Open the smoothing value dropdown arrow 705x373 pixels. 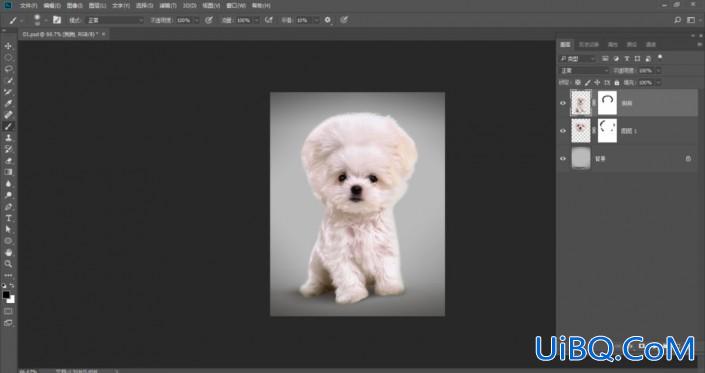point(316,20)
